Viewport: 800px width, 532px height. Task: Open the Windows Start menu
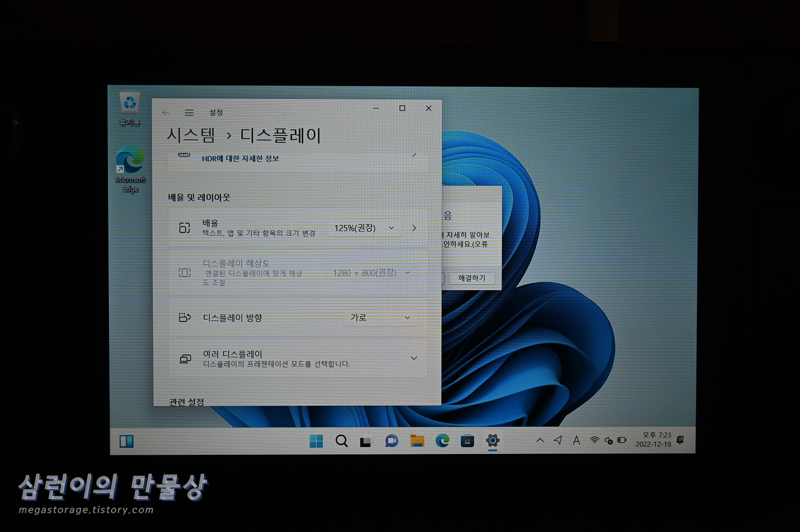pyautogui.click(x=316, y=441)
